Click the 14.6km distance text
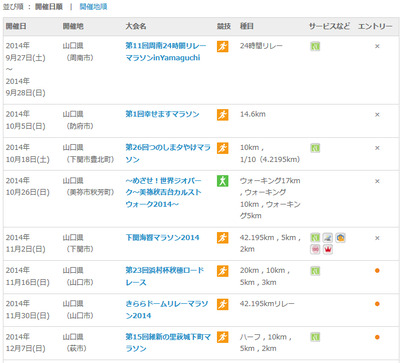 click(x=253, y=114)
